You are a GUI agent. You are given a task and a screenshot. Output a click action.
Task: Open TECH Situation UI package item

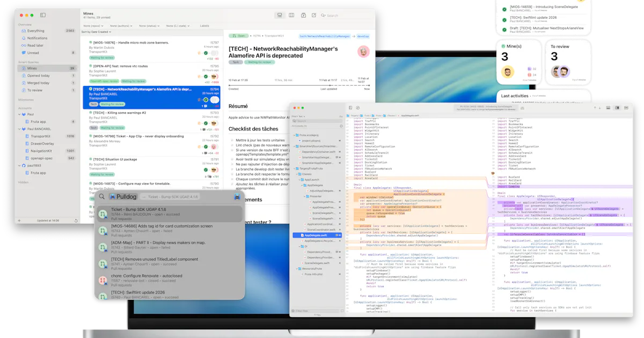pyautogui.click(x=151, y=167)
